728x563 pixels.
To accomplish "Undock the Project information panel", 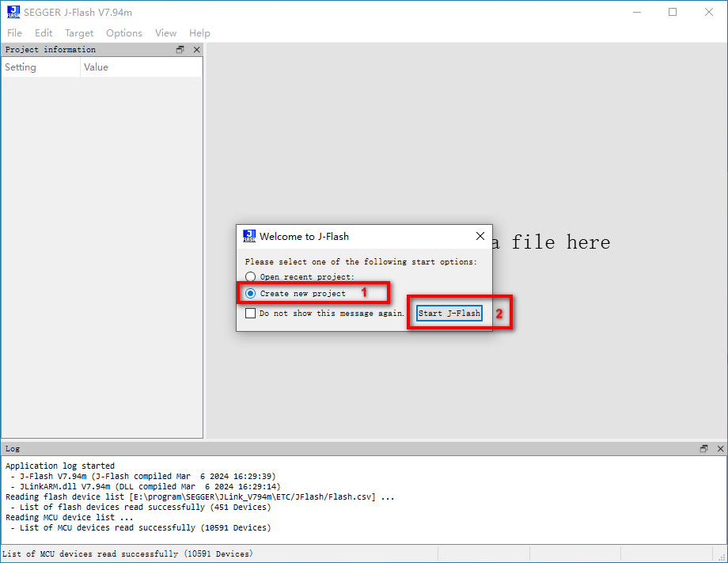I will 180,50.
